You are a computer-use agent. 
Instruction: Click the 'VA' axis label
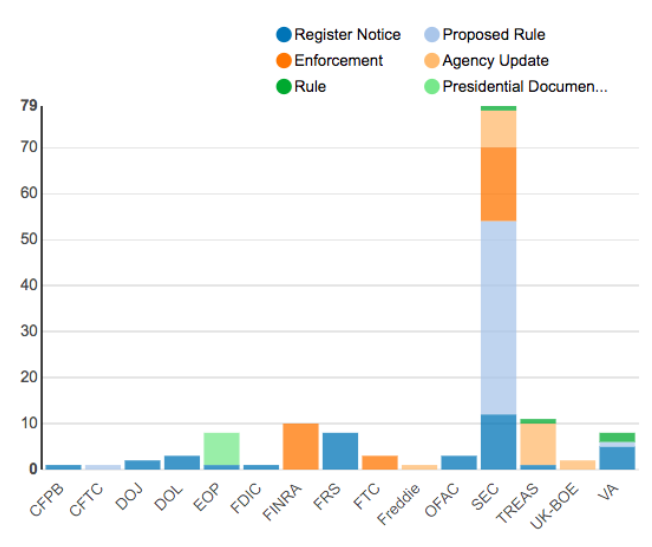608,492
